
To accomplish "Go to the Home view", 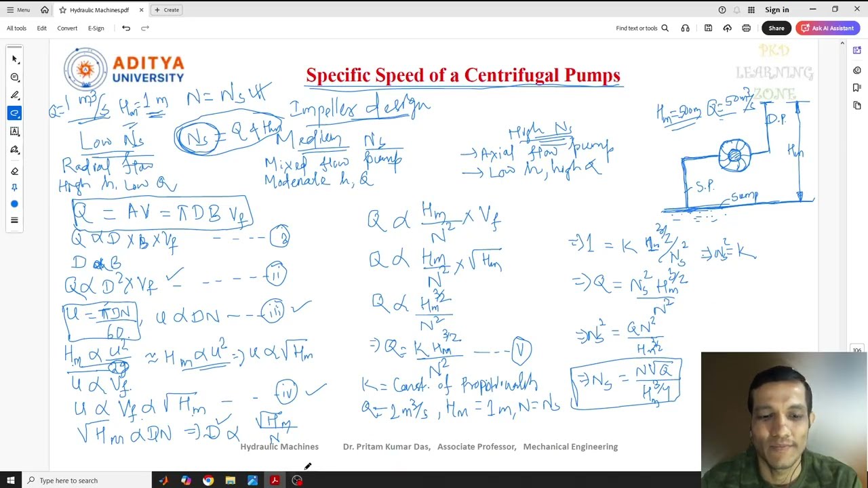I will [44, 10].
